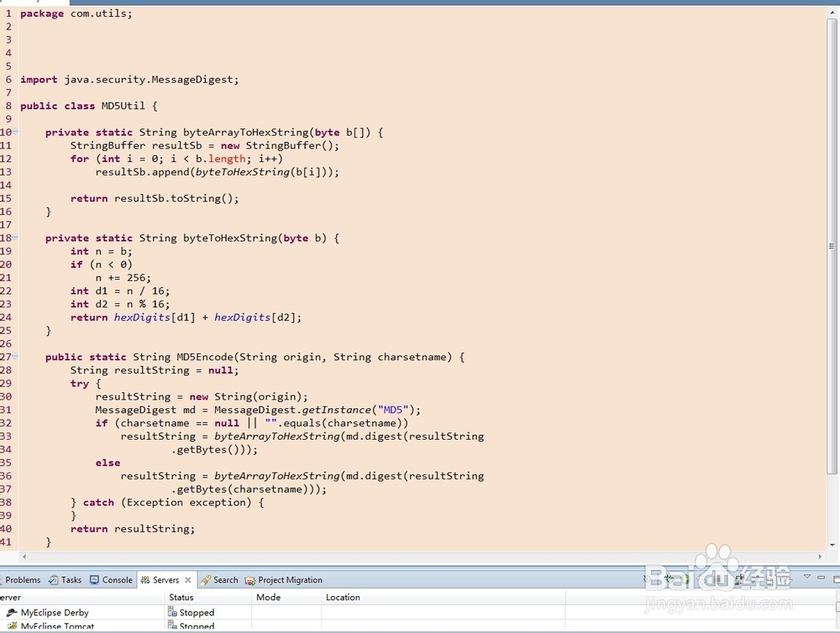Click the horizontal scroll left arrow
Image resolution: width=840 pixels, height=633 pixels.
point(24,557)
